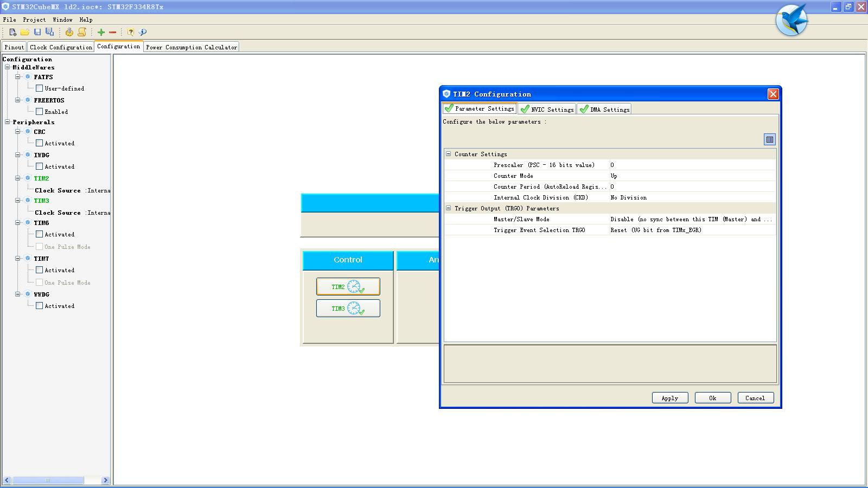Select the TIM6 tree item

point(41,223)
